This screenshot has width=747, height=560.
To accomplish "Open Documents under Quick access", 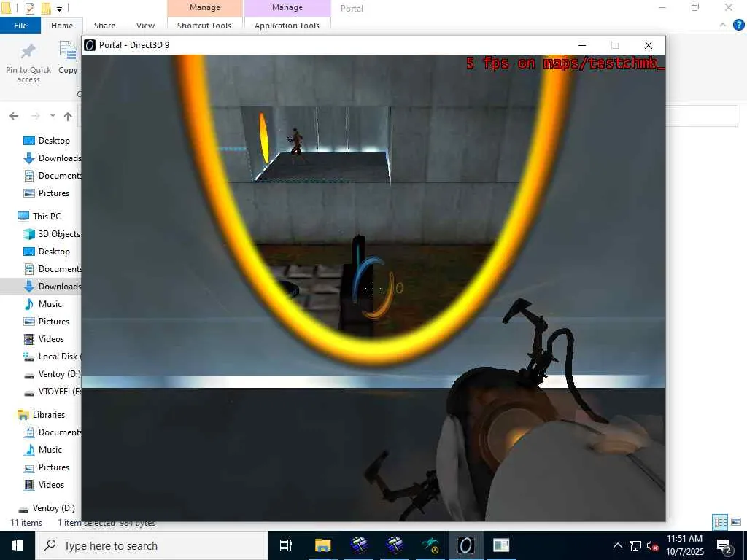I will (59, 176).
